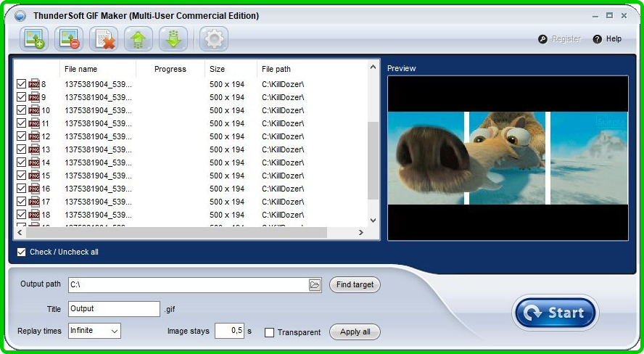The image size is (644, 354).
Task: Enable the Transparent checkbox
Action: click(270, 332)
